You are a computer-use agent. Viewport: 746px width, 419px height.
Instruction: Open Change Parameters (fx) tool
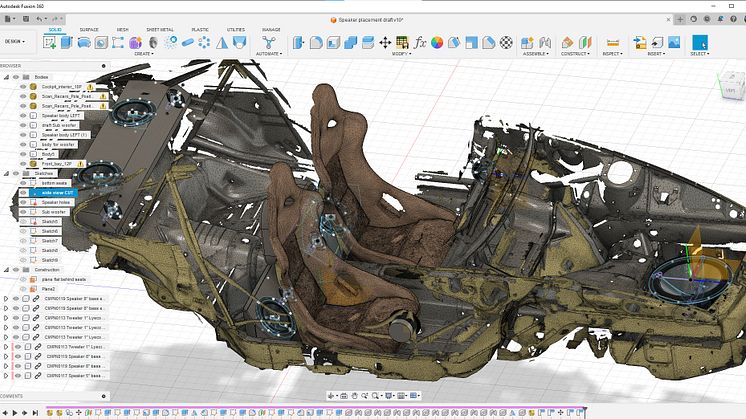click(421, 42)
